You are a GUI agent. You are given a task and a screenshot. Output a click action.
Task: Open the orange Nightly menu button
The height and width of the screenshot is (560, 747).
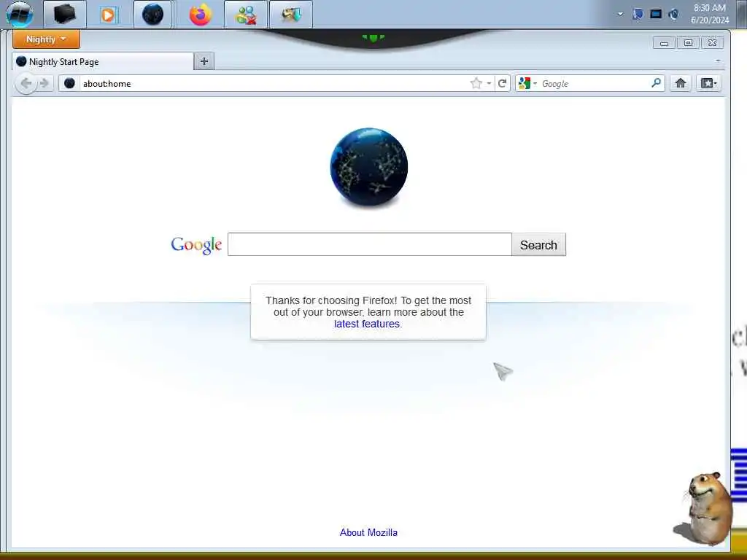pos(46,39)
